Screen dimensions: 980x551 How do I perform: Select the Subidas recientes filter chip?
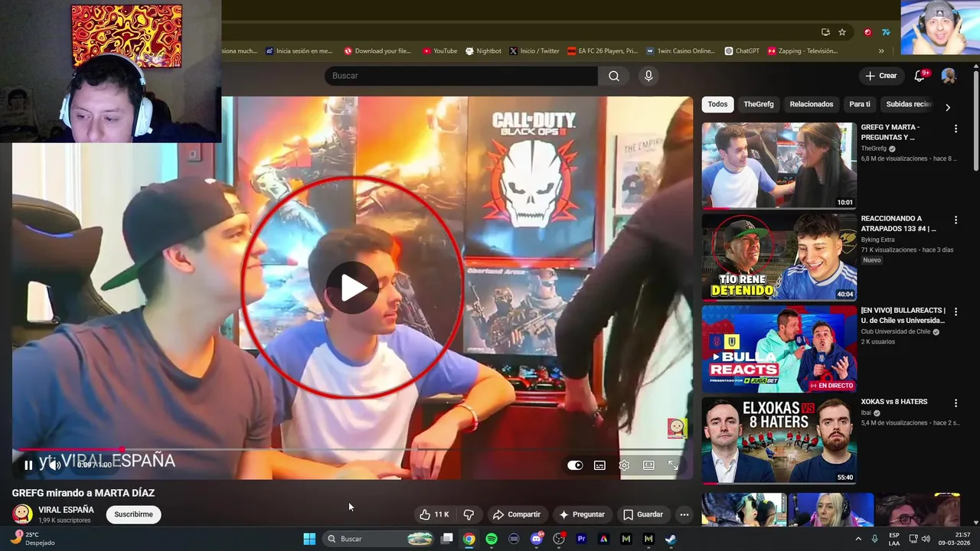click(x=908, y=104)
